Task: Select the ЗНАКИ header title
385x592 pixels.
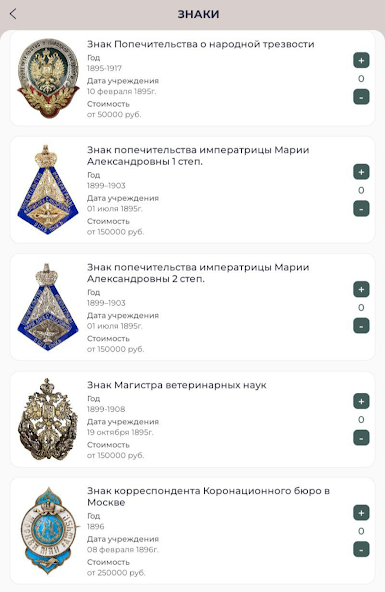Action: point(198,14)
